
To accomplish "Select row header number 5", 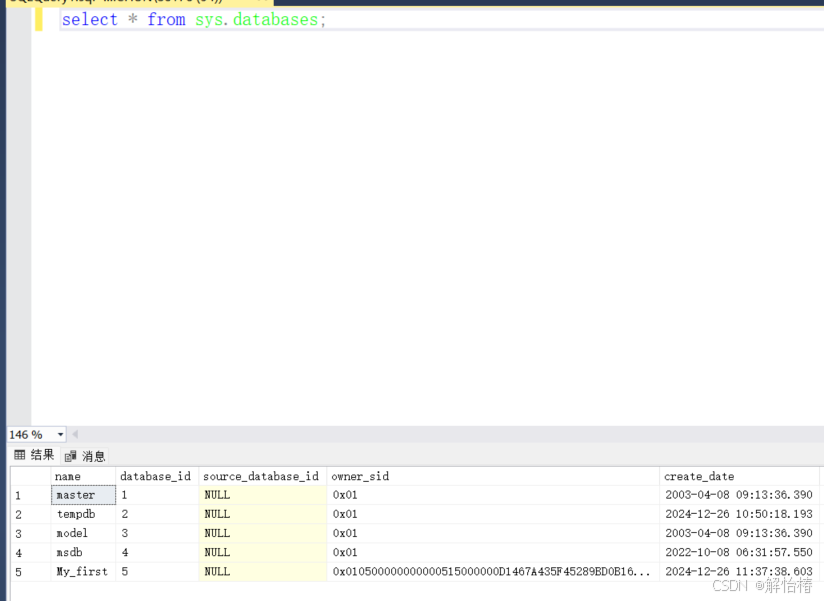I will pyautogui.click(x=31, y=572).
